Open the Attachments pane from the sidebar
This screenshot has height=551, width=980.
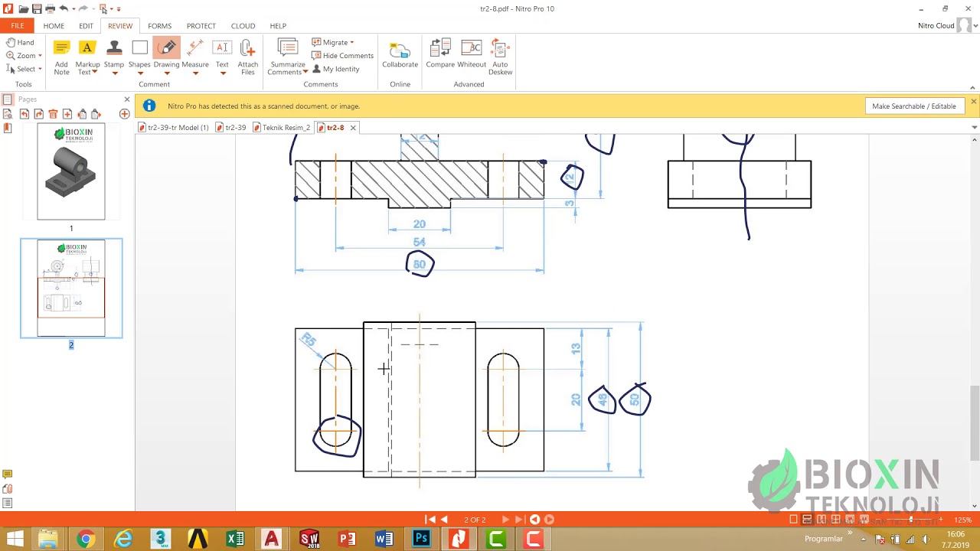(7, 489)
